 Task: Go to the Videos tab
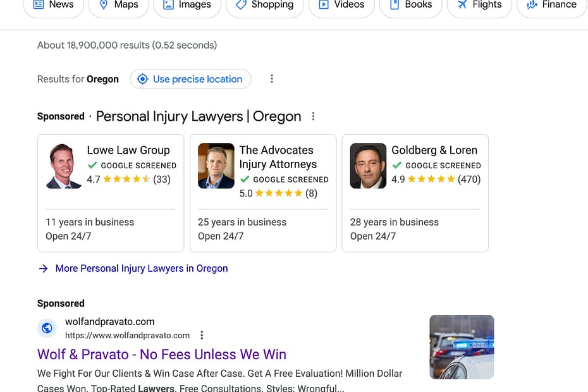pyautogui.click(x=341, y=5)
